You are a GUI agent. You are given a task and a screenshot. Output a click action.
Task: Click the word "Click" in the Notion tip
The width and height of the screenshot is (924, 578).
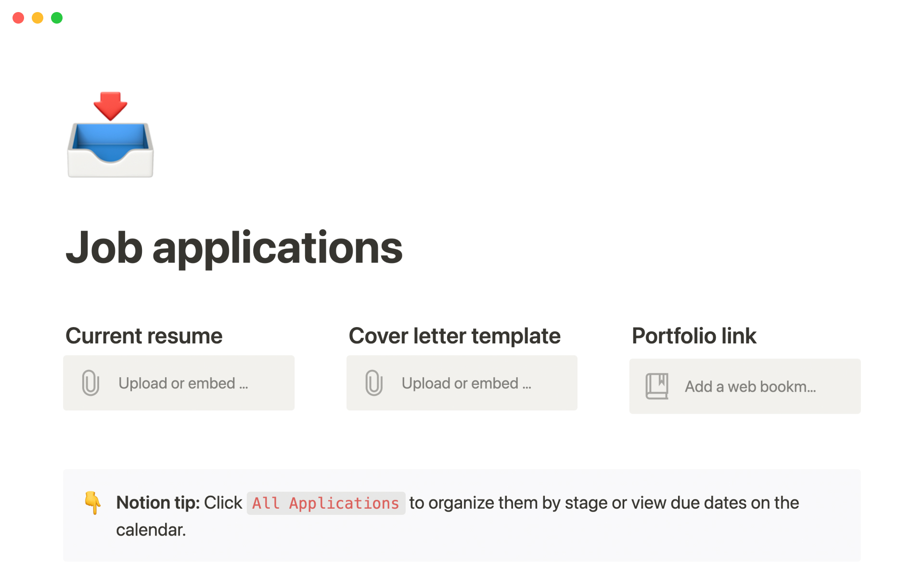coord(223,503)
